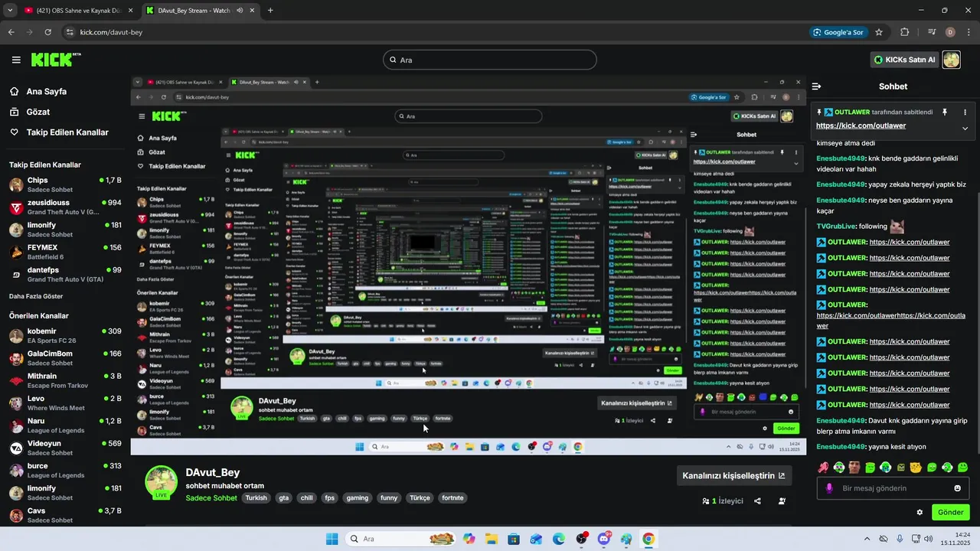980x551 pixels.
Task: Collapse the Sohbet chat panel arrow icon
Action: [816, 86]
